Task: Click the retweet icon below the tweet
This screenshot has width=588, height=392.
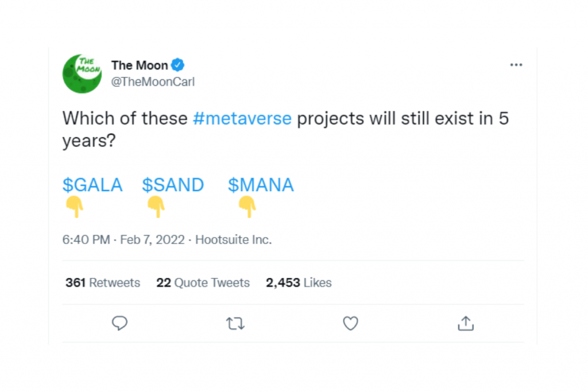Action: (235, 323)
